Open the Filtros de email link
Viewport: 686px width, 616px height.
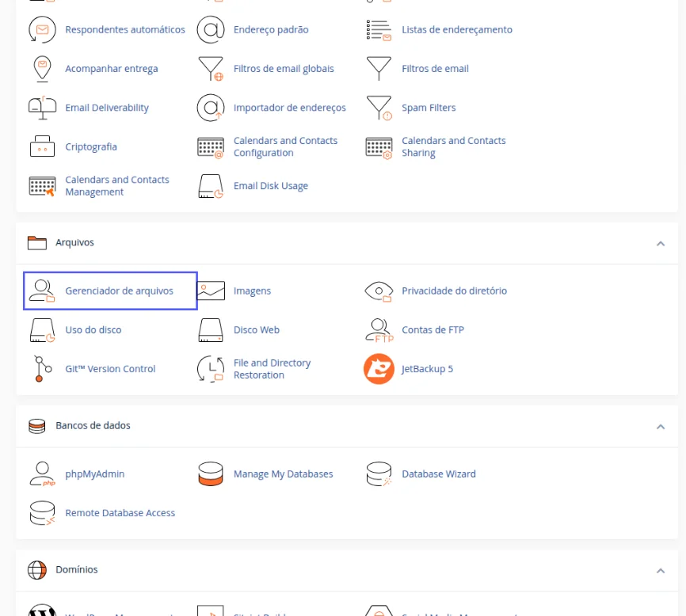[x=435, y=69]
